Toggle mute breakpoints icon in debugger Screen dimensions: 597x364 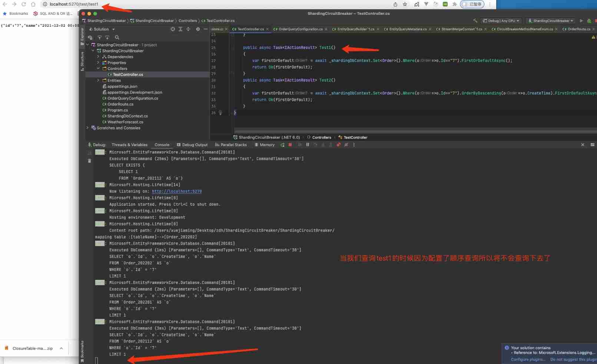point(346,145)
